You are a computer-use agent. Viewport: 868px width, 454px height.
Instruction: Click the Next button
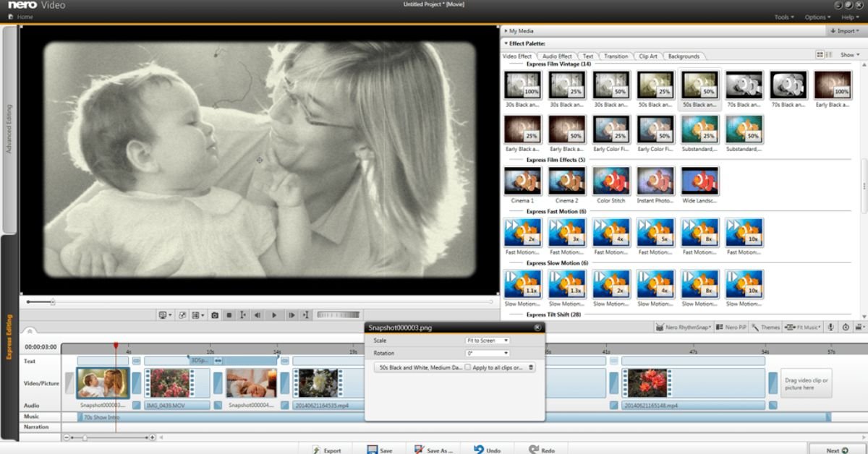click(x=837, y=450)
